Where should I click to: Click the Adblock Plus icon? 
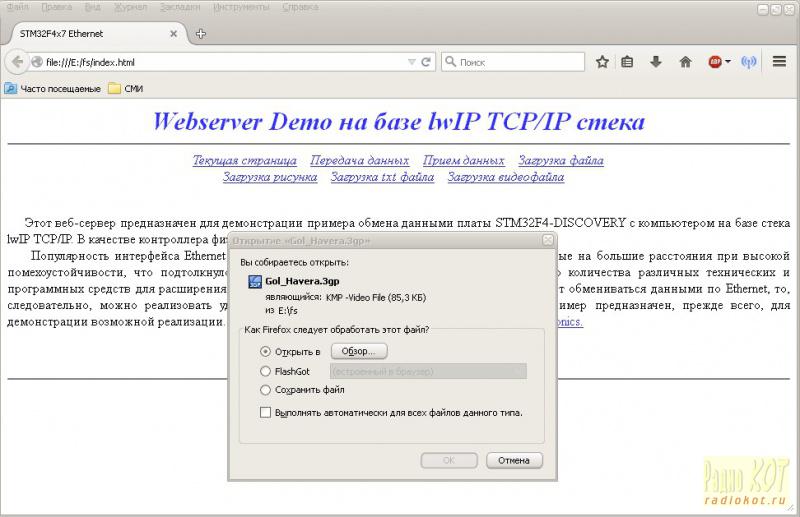(715, 62)
